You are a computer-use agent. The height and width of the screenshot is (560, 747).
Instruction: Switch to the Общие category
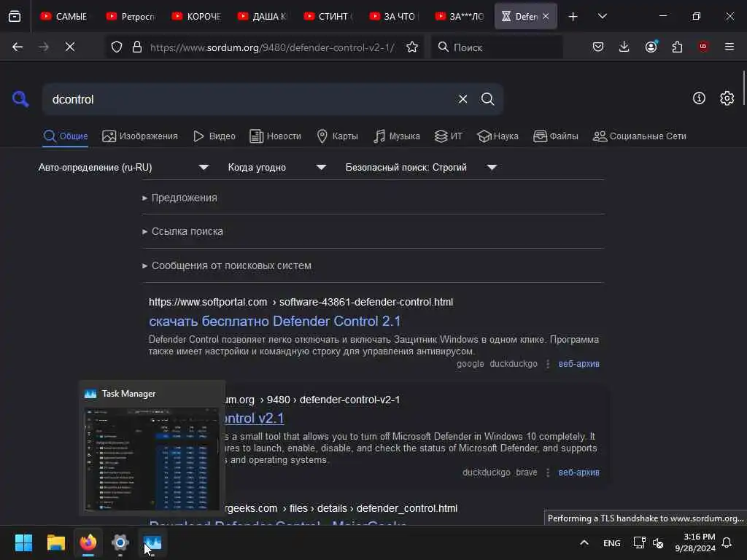[x=66, y=136]
